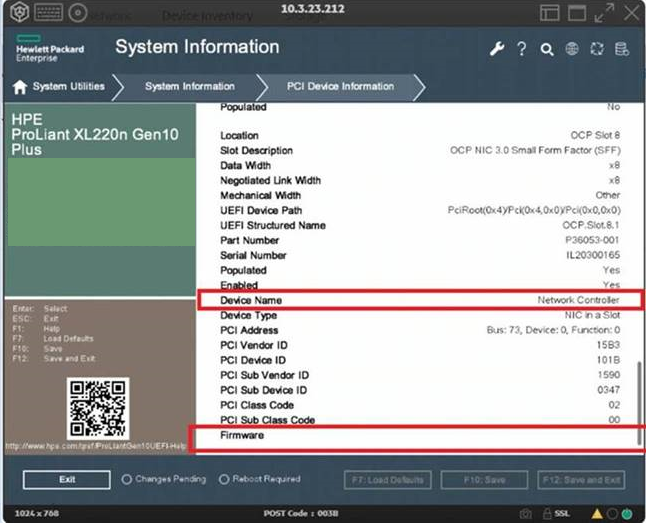Click HPE ProLiant XL220n Gen10 Plus title
Viewport: 653px width, 526px height.
pyautogui.click(x=95, y=135)
